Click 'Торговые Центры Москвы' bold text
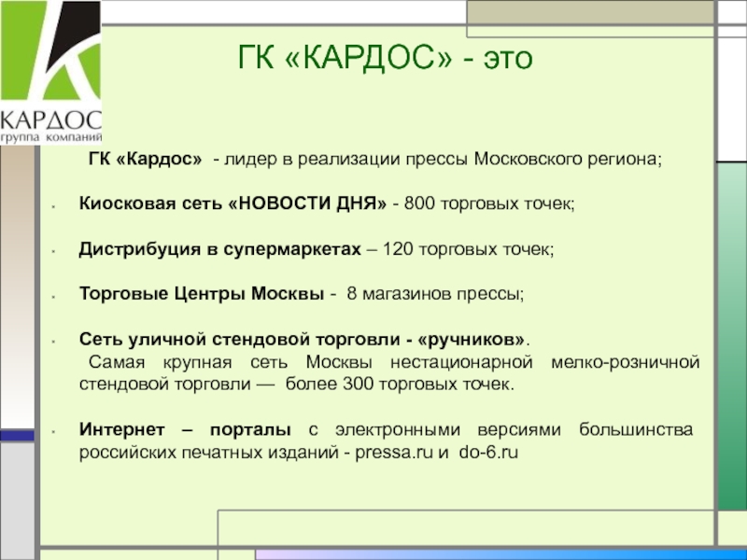Image resolution: width=747 pixels, height=560 pixels. coord(202,294)
